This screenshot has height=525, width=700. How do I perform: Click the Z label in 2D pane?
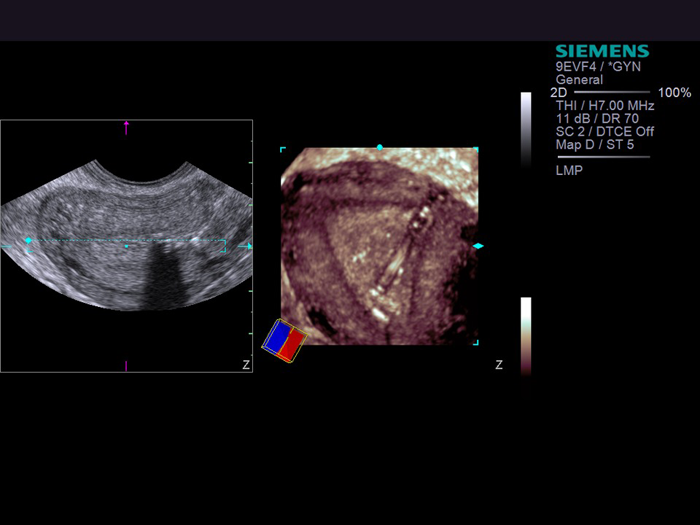click(x=246, y=365)
